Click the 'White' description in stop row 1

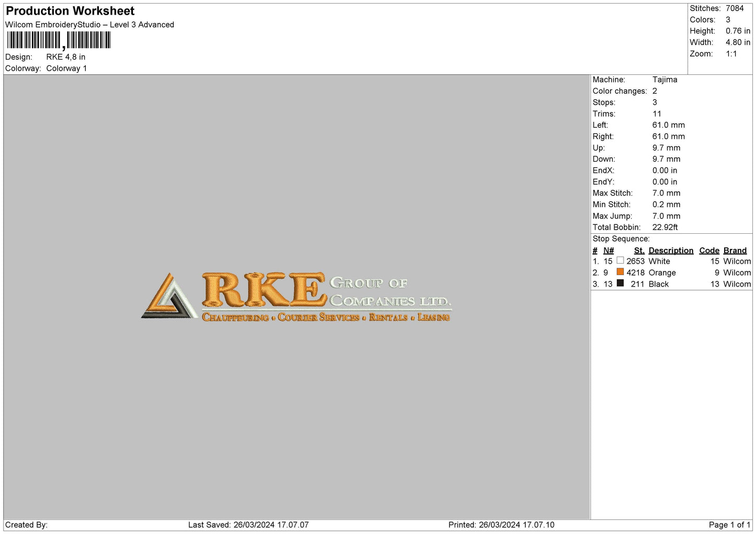659,262
